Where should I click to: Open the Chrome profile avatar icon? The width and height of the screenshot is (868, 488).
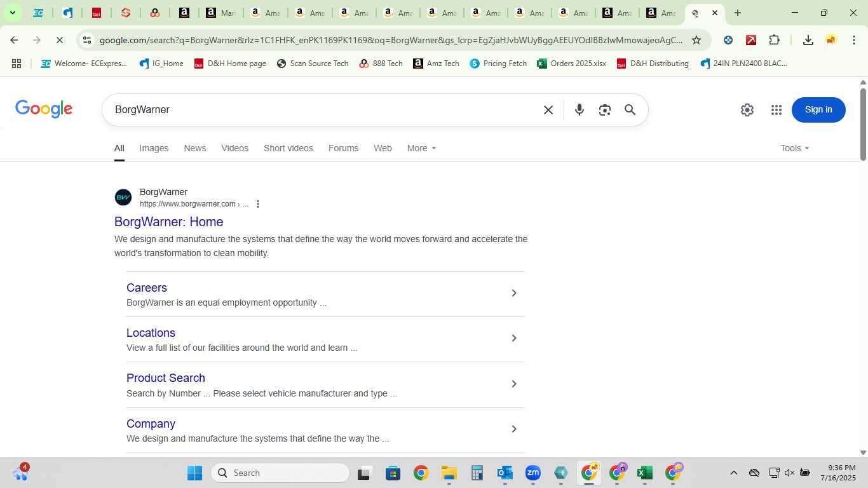click(x=831, y=40)
